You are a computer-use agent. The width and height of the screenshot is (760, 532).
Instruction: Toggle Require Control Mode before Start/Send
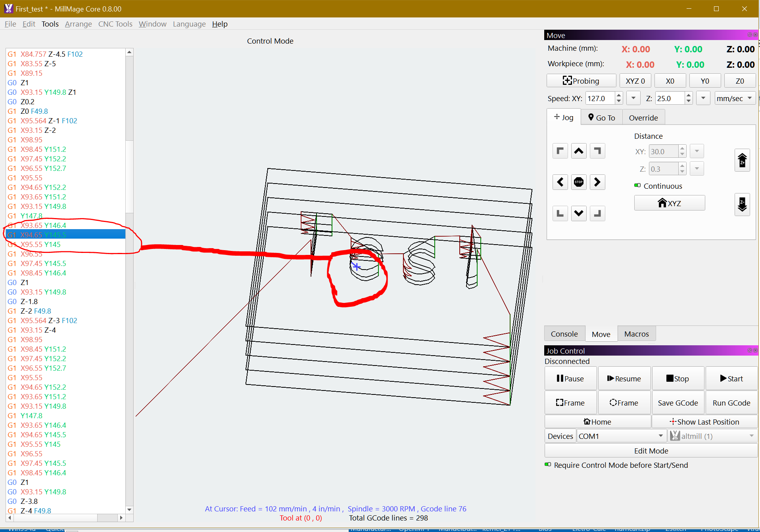548,465
